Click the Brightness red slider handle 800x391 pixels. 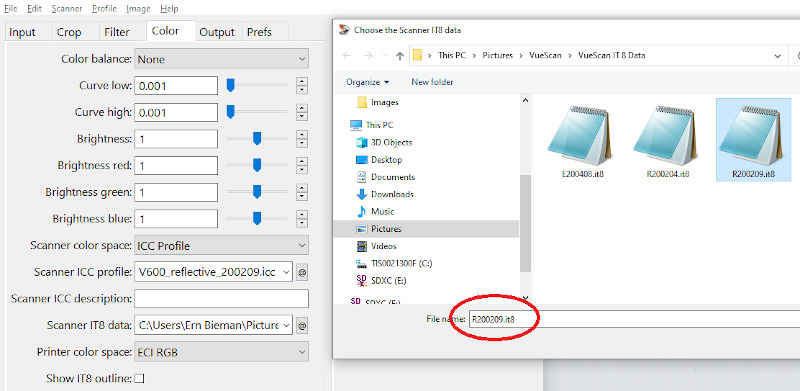click(257, 165)
